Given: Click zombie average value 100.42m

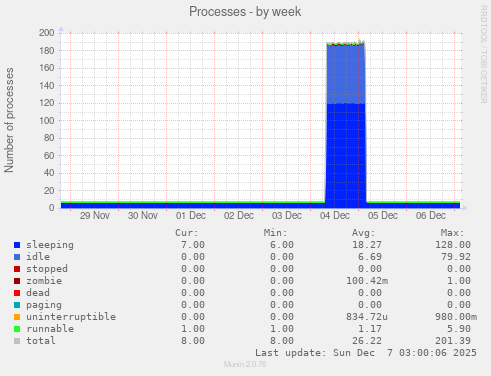Looking at the screenshot, I should [x=367, y=281].
